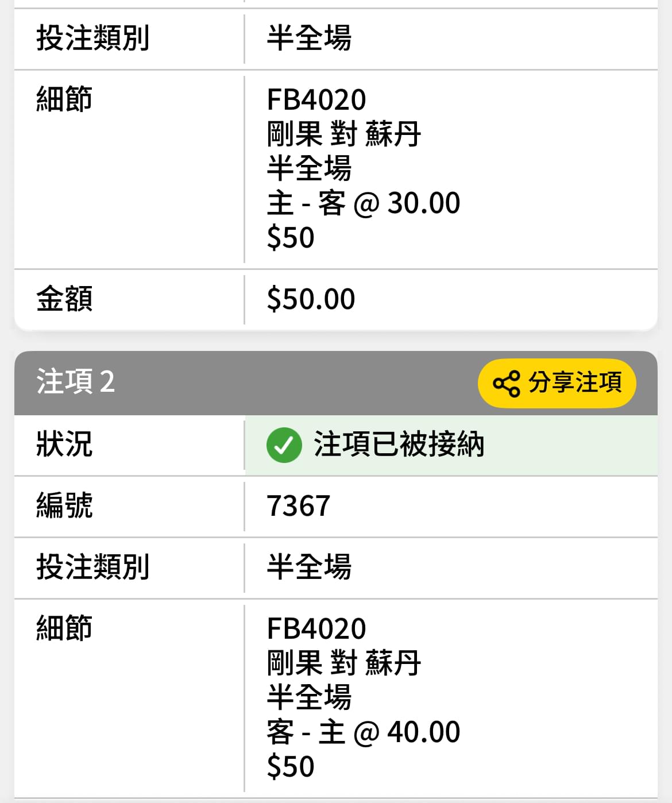Click the green accepted checkmark icon
The height and width of the screenshot is (803, 672).
click(x=284, y=445)
